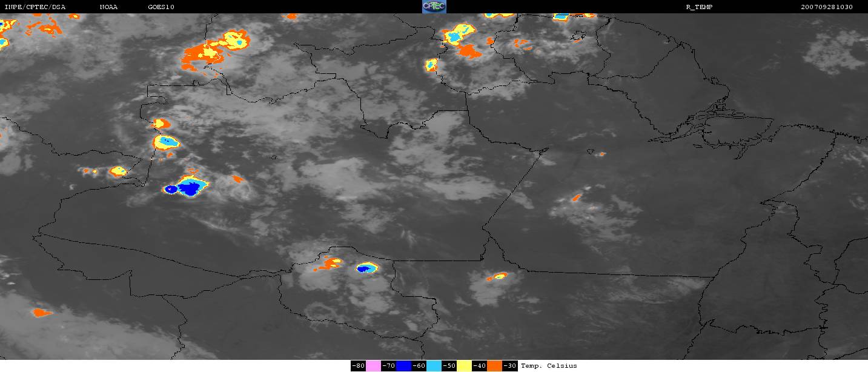
Task: Click the -50 legend value
Action: point(449,366)
